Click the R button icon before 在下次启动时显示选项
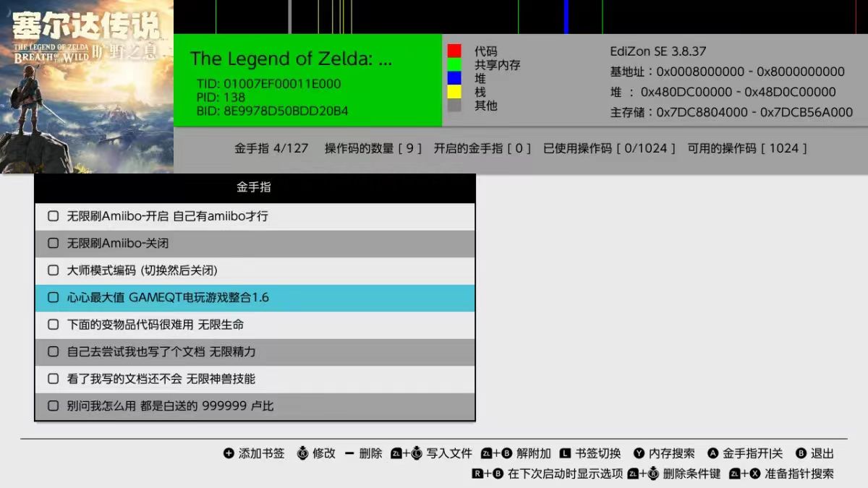The height and width of the screenshot is (488, 868). pyautogui.click(x=477, y=474)
